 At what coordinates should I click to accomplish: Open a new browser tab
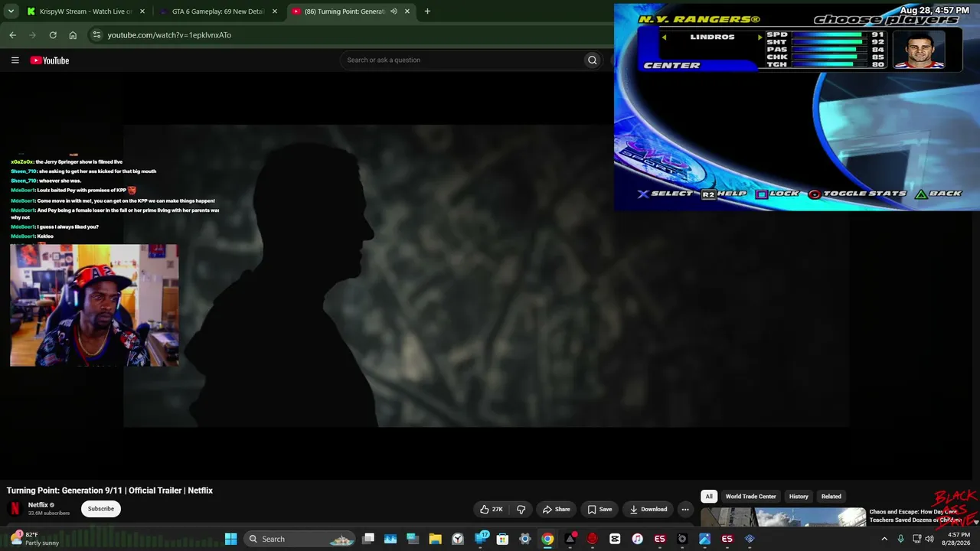coord(427,11)
